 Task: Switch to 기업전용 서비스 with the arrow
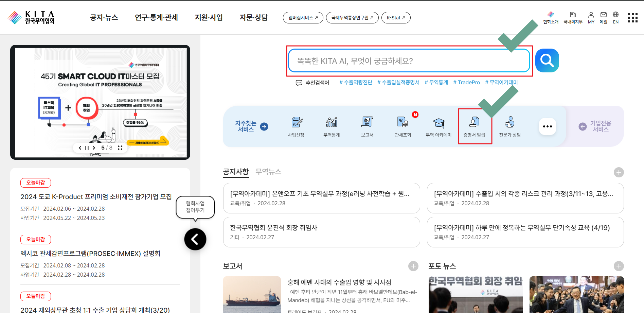(583, 126)
